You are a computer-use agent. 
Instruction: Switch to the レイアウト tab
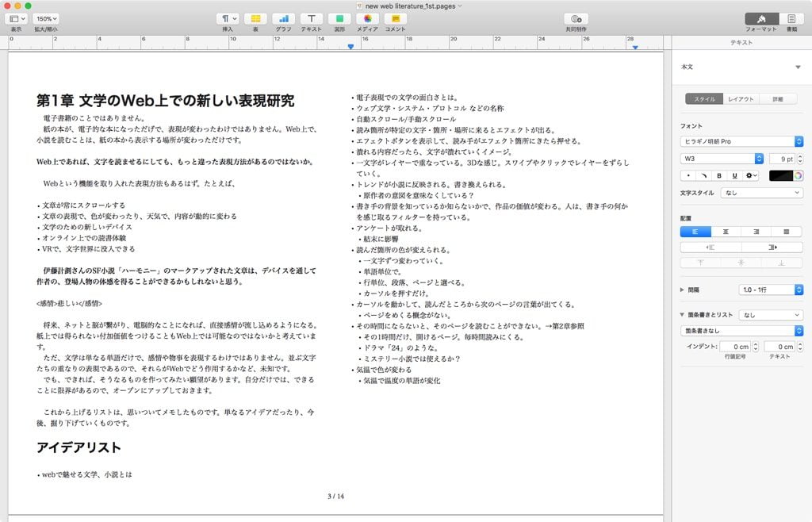pos(741,99)
